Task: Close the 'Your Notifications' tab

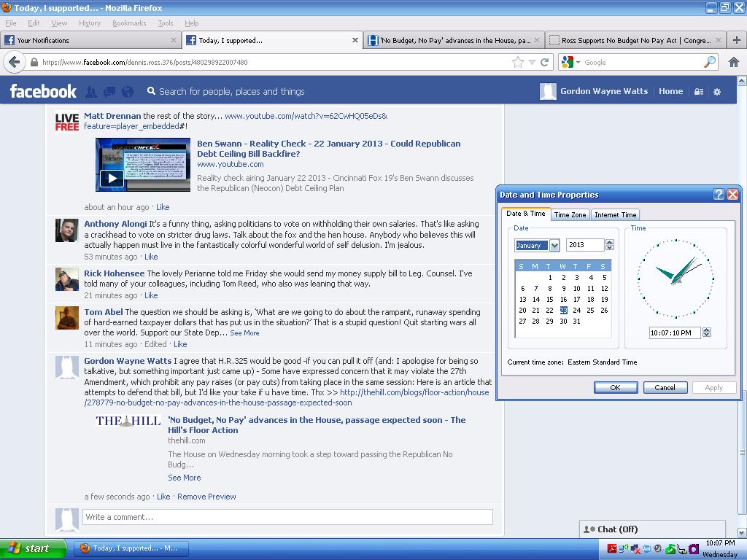Action: coord(174,41)
